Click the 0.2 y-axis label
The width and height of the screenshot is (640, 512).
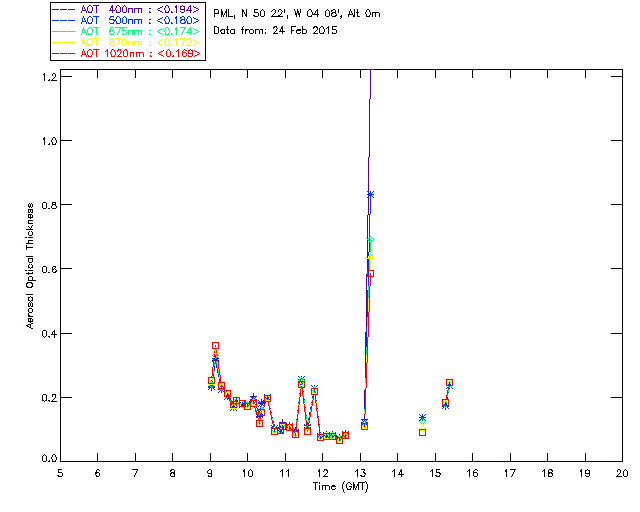(x=49, y=398)
